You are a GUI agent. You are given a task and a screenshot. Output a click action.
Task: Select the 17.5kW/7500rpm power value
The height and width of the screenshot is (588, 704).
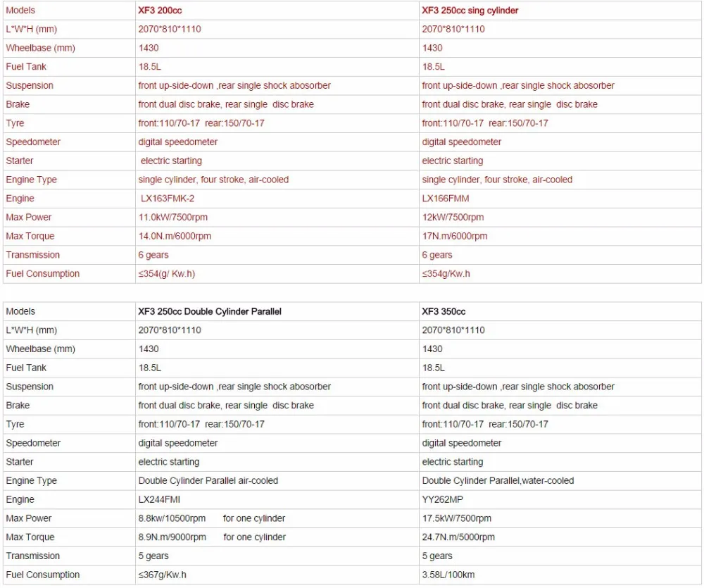[457, 518]
